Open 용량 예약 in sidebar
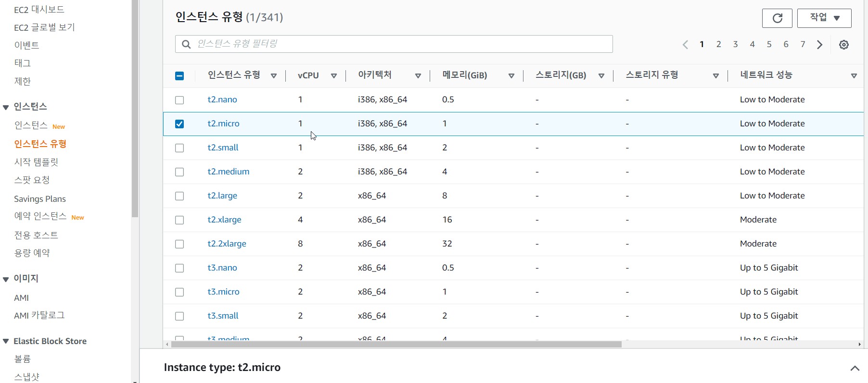 coord(32,253)
